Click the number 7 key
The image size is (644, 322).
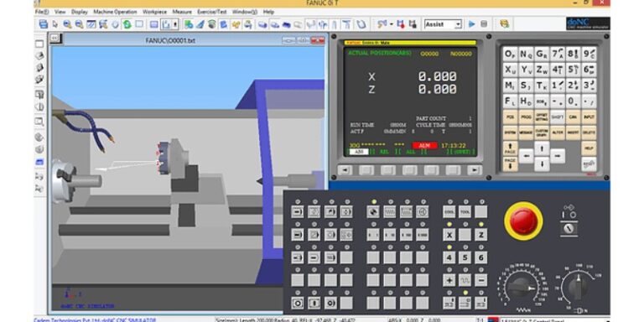click(x=557, y=54)
